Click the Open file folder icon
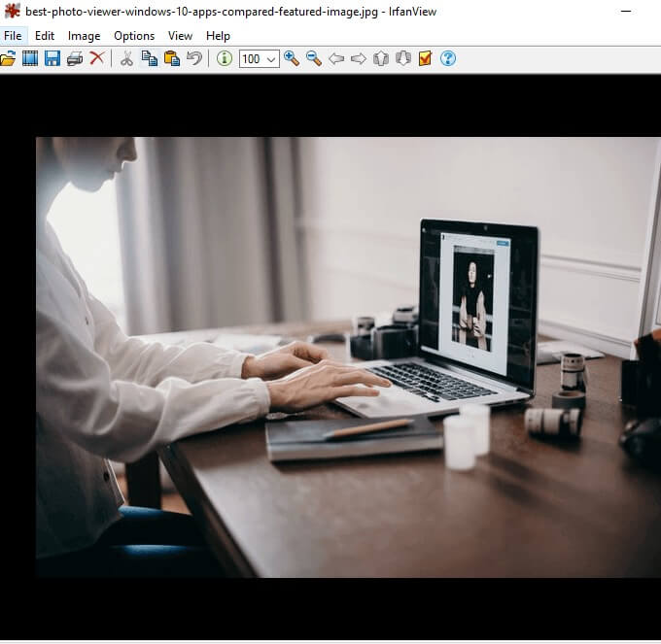661x644 pixels. [7, 58]
